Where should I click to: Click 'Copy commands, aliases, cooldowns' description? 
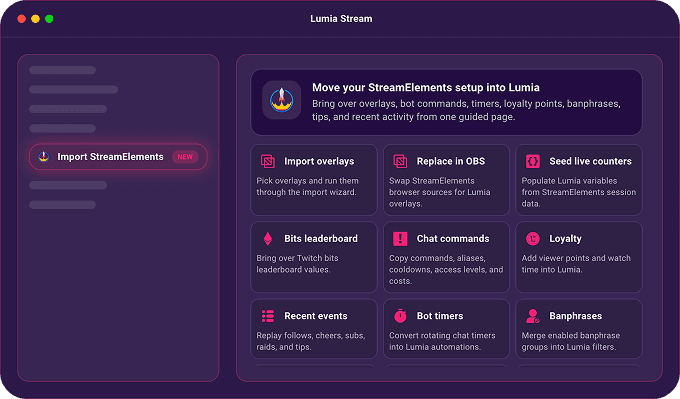[x=446, y=269]
